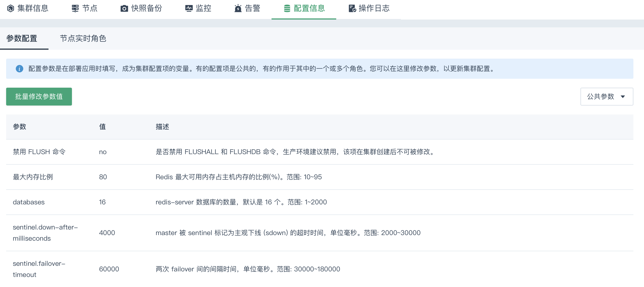This screenshot has height=287, width=644.
Task: Click the value 60000 cell
Action: [x=109, y=269]
